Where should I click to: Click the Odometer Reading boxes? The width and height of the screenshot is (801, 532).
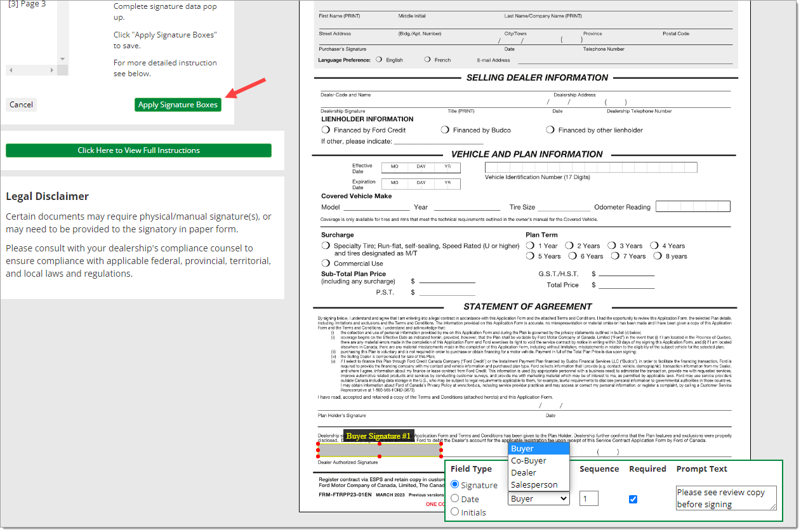tap(693, 206)
